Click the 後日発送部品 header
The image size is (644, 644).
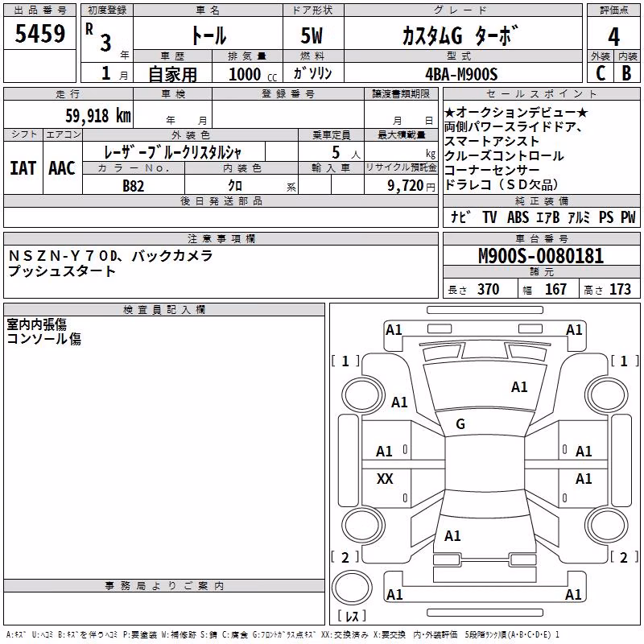221,200
